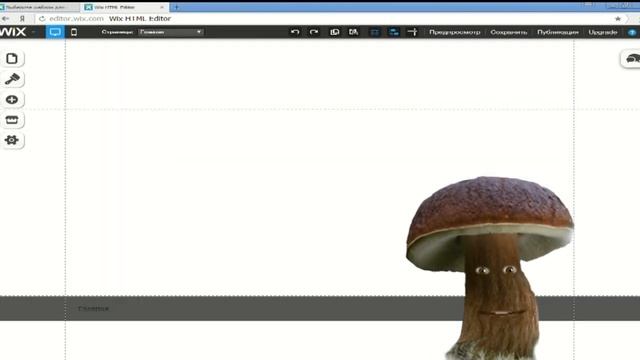Click the WIX logo
Viewport: 640px width, 360px height.
click(13, 32)
